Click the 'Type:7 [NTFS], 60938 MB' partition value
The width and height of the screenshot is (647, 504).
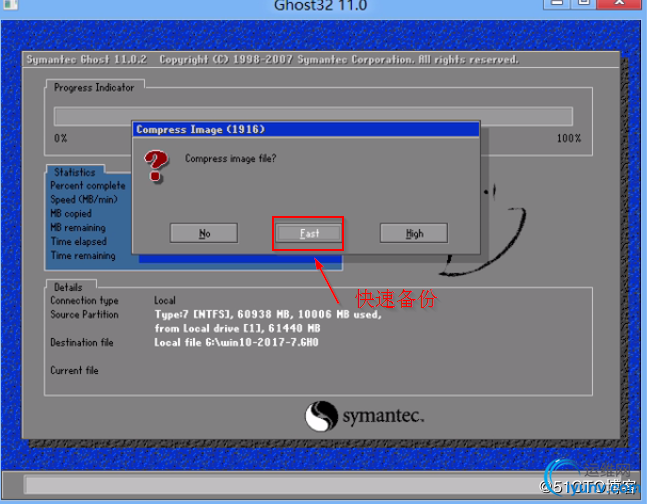tap(268, 315)
